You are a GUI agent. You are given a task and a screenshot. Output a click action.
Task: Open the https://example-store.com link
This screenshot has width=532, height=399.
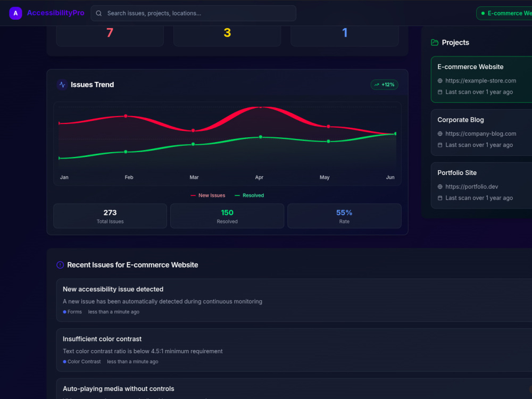coord(481,81)
